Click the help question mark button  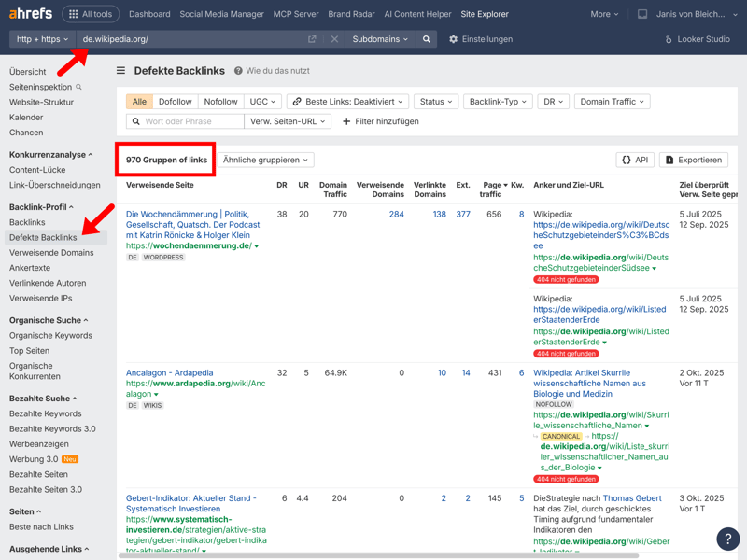coord(727,539)
